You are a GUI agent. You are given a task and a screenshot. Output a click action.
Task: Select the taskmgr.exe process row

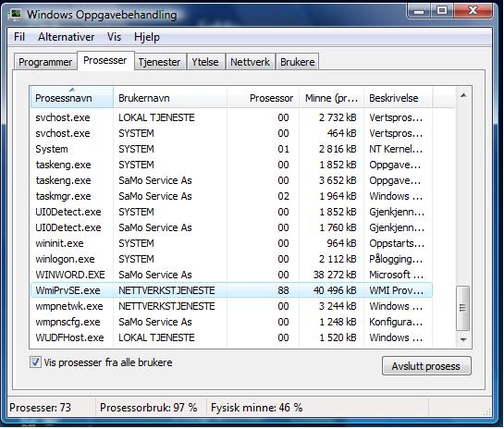click(x=231, y=196)
